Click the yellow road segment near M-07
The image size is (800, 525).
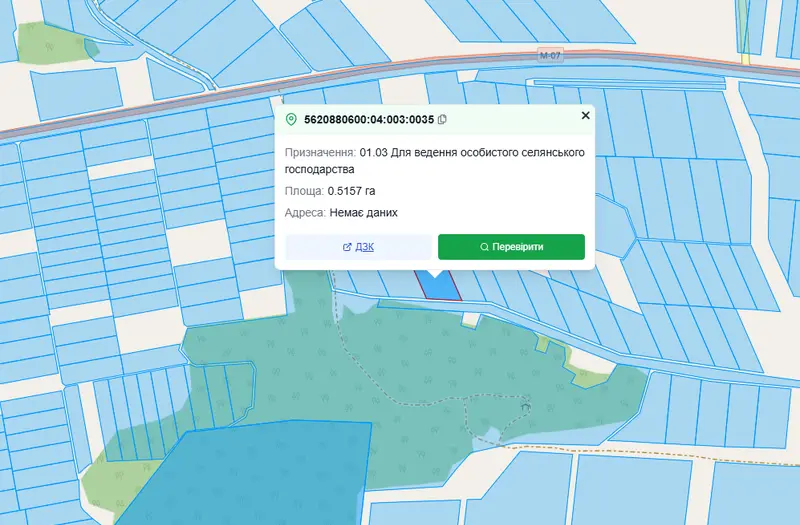[745, 57]
